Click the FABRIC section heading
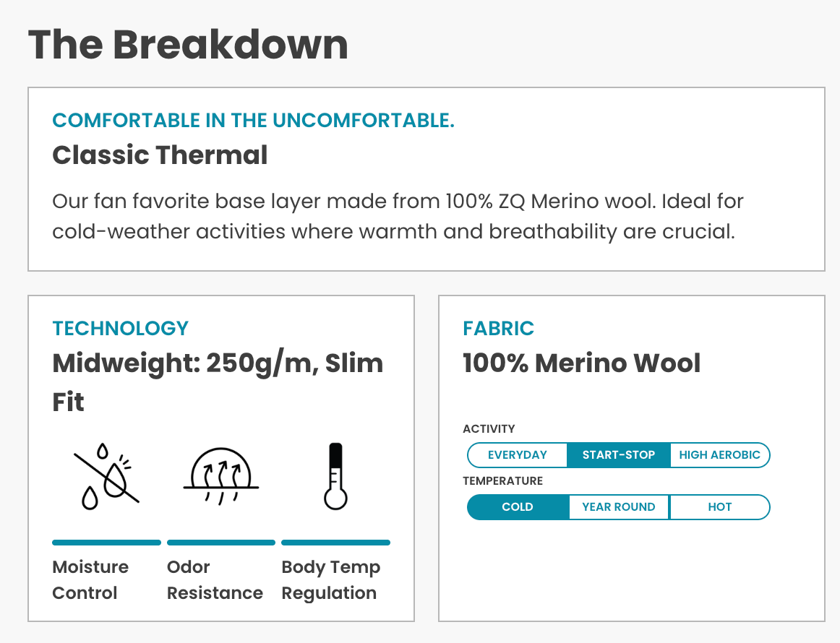840x643 pixels. pyautogui.click(x=498, y=328)
